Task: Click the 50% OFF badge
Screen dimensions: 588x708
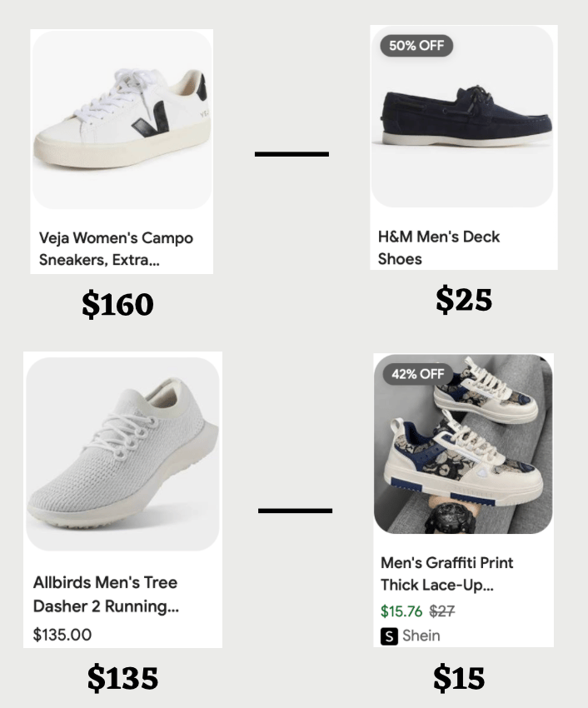Action: coord(416,46)
